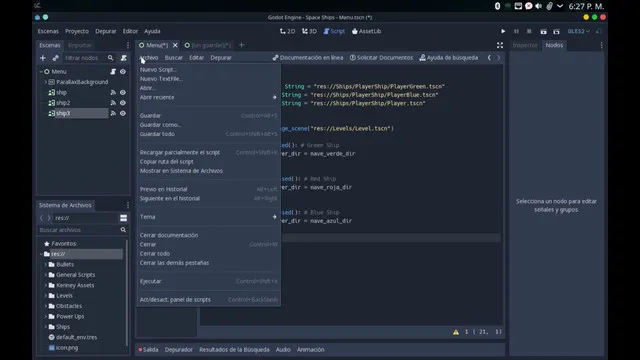Click warning icon in script status bar
Screen dimensions: 640x360
tap(456, 332)
